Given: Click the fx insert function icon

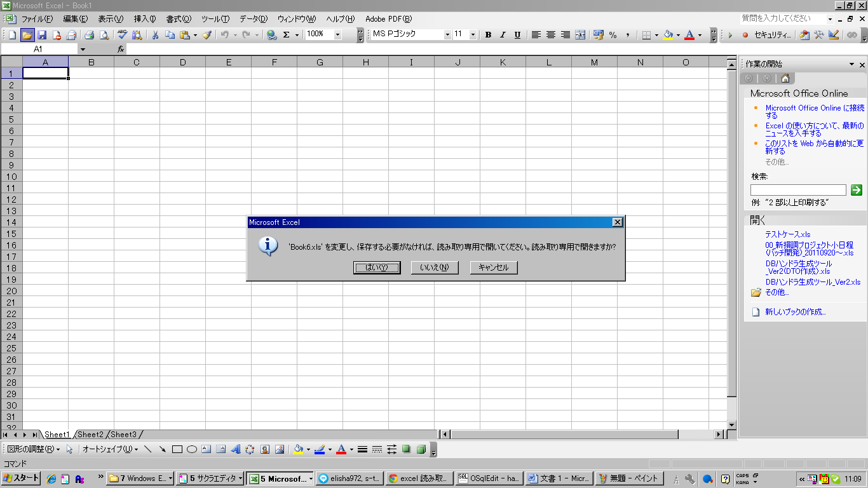Looking at the screenshot, I should [x=121, y=49].
